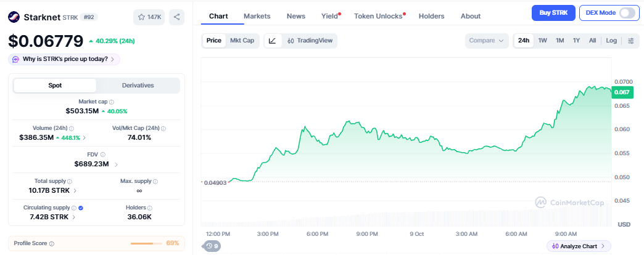644x255 pixels.
Task: Toggle DEX Mode switch
Action: pyautogui.click(x=627, y=13)
